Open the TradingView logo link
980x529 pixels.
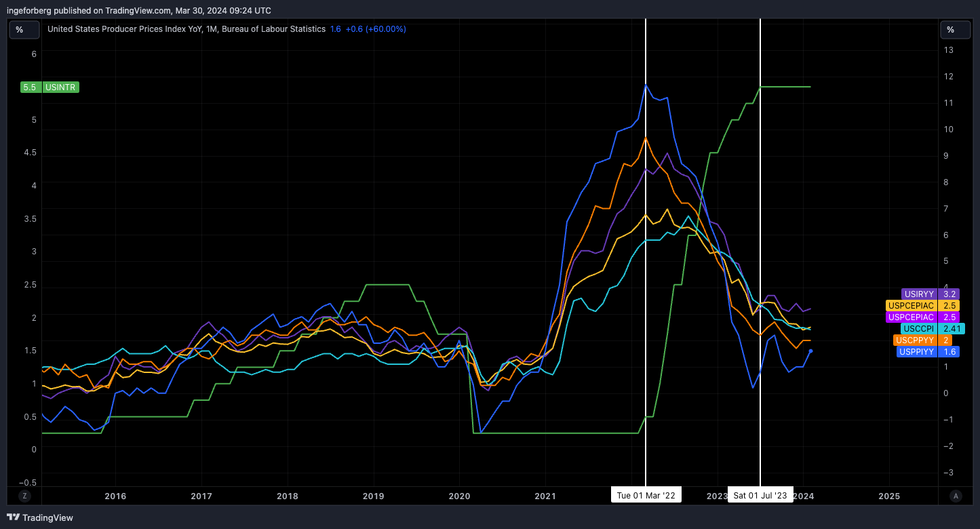click(40, 517)
